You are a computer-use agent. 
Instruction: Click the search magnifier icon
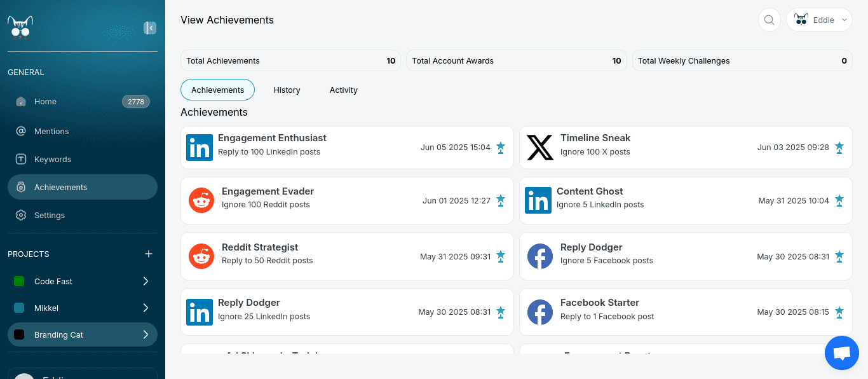click(769, 20)
